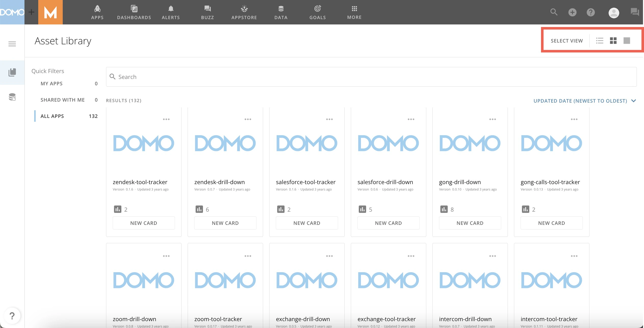Click the search magnifier in header
Screen dimensions: 644x328
pos(554,12)
